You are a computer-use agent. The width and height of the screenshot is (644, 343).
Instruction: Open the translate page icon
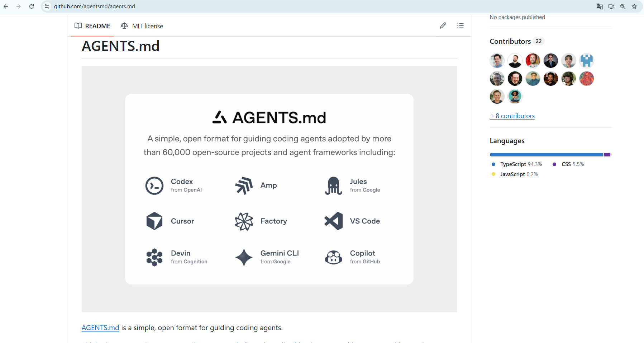[600, 6]
